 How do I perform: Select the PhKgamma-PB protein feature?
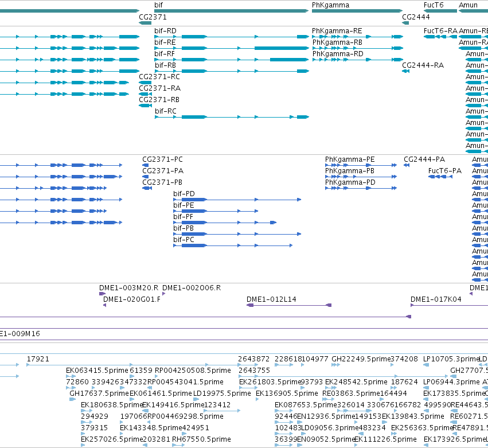coord(361,177)
